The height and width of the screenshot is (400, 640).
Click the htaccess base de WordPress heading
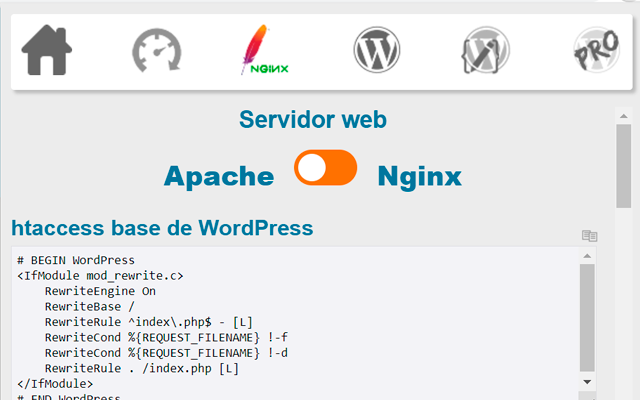coord(162,228)
